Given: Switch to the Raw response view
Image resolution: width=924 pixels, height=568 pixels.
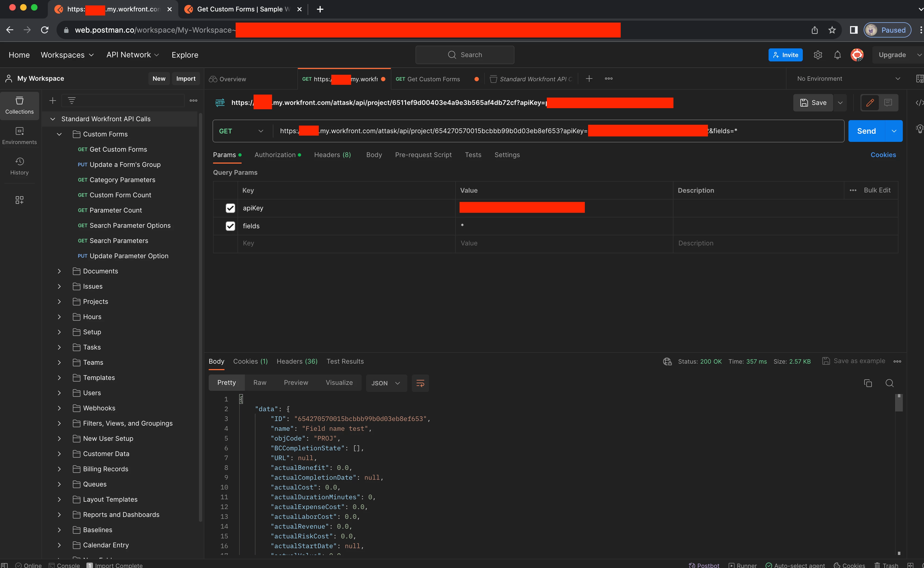Looking at the screenshot, I should [x=260, y=382].
